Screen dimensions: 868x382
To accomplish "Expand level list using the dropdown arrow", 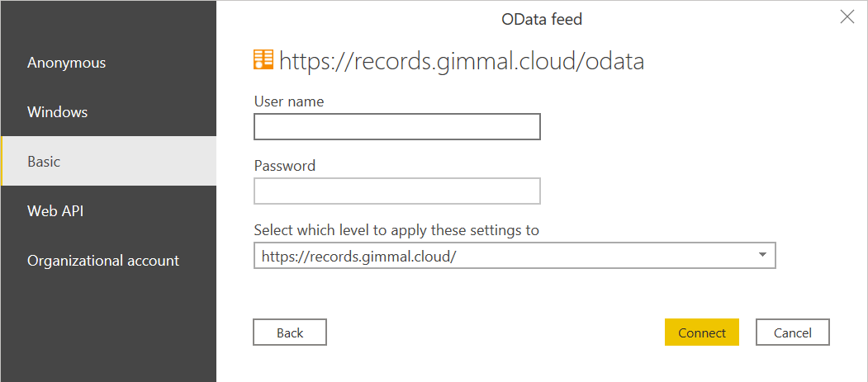I will [762, 255].
